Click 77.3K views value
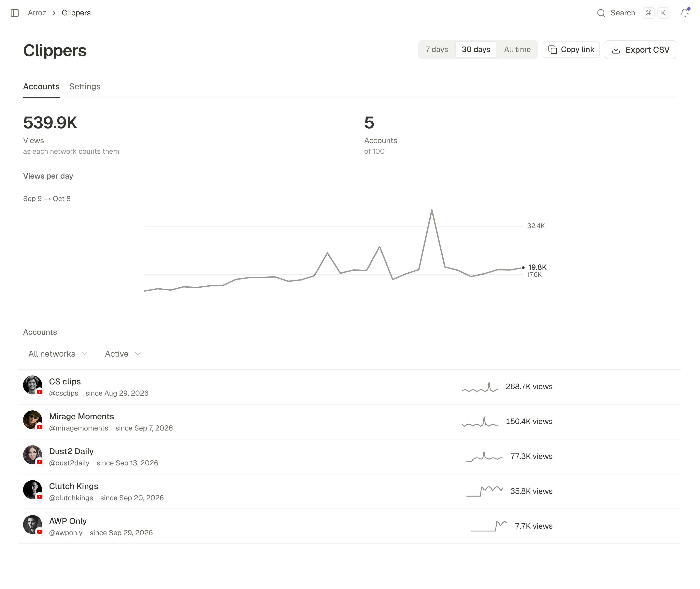The height and width of the screenshot is (589, 700). [x=531, y=457]
